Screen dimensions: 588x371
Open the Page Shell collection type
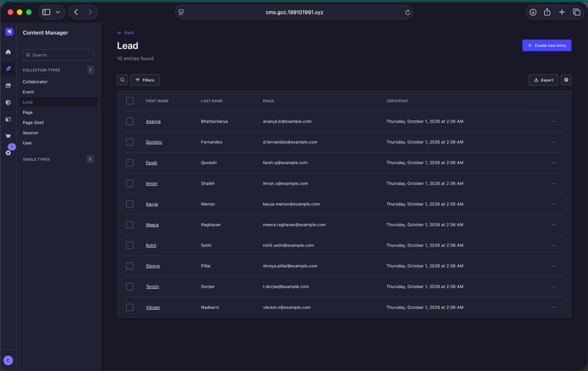click(x=33, y=123)
